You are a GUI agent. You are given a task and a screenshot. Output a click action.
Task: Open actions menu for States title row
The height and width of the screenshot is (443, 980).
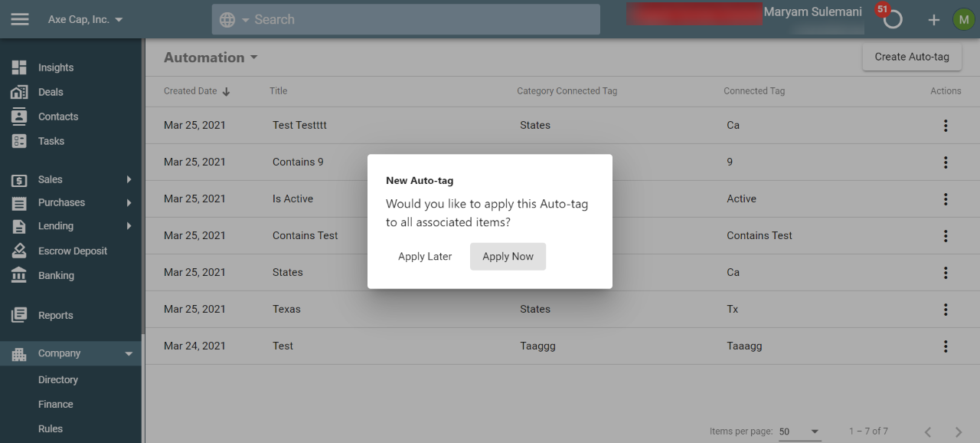coord(946,273)
